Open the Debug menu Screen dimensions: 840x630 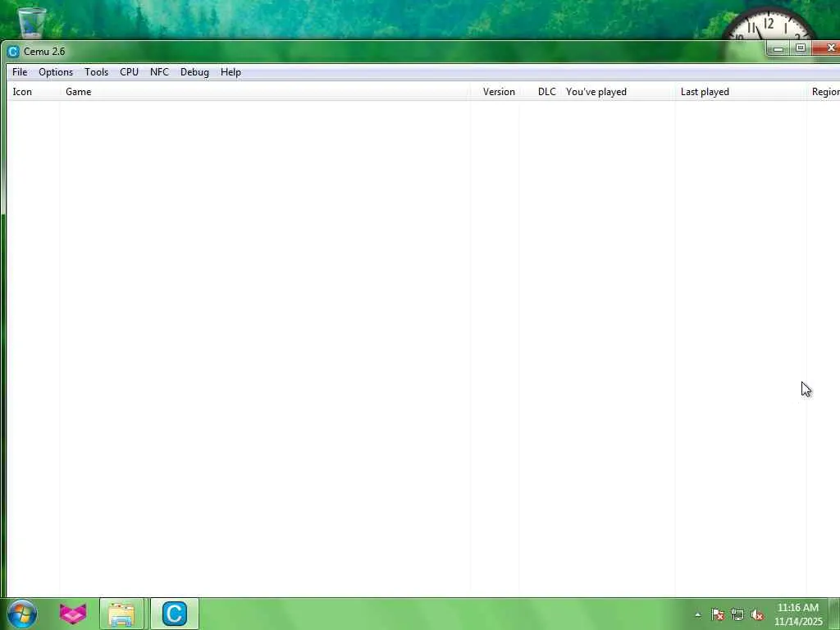point(194,72)
